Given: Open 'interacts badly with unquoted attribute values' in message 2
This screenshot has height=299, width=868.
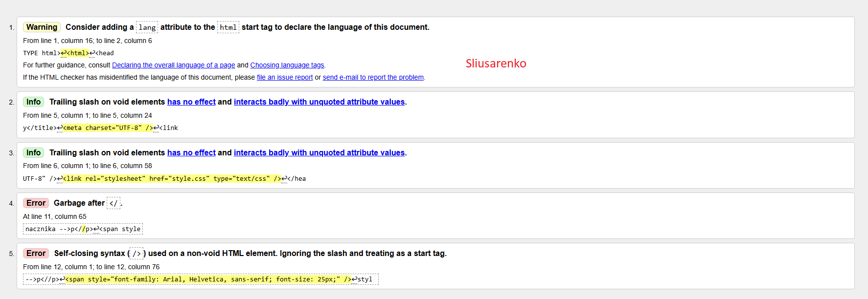Looking at the screenshot, I should (319, 102).
